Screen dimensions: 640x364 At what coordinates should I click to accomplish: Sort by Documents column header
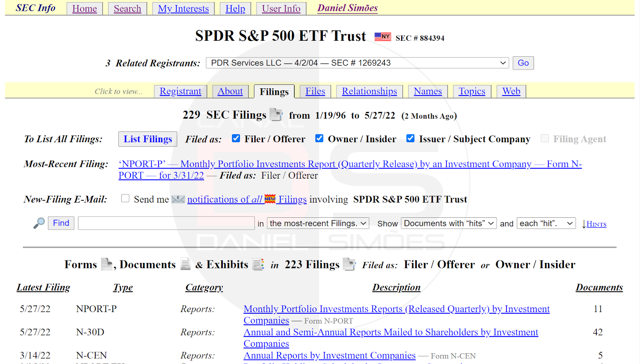599,287
